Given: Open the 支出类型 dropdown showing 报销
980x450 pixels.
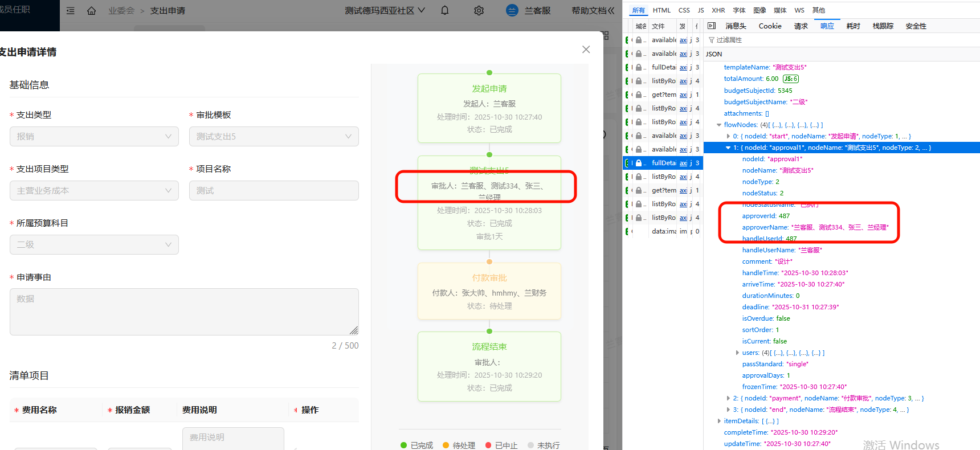Looking at the screenshot, I should click(94, 136).
